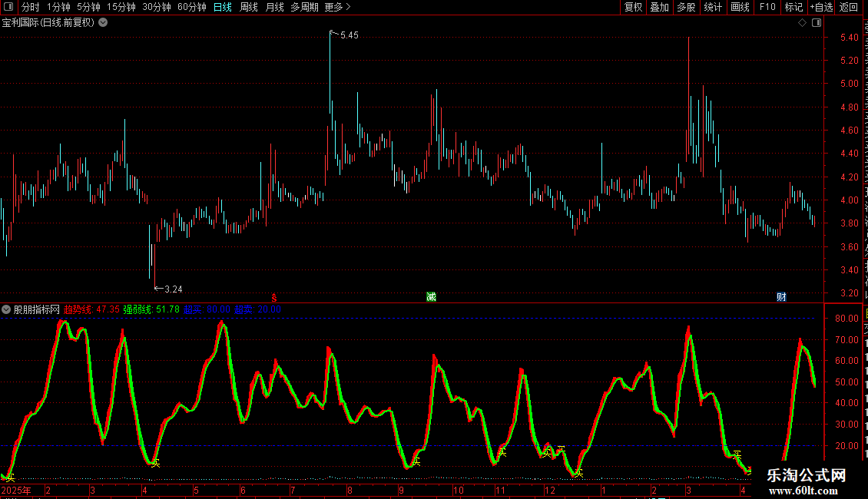Click month 6 on the date axis

tap(243, 491)
